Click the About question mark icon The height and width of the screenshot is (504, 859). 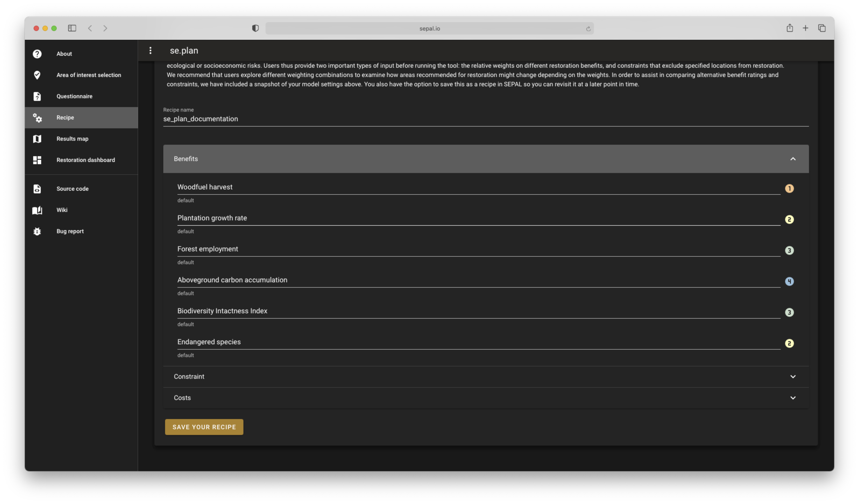pyautogui.click(x=37, y=54)
